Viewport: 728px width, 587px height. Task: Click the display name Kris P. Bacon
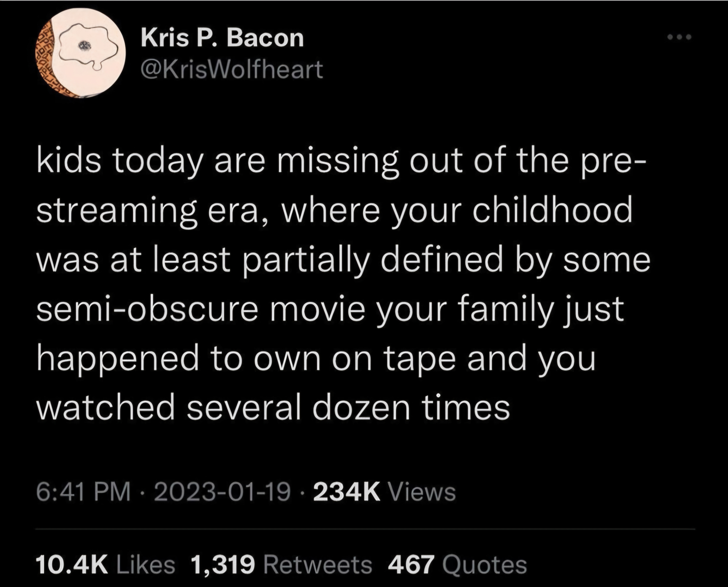[222, 38]
